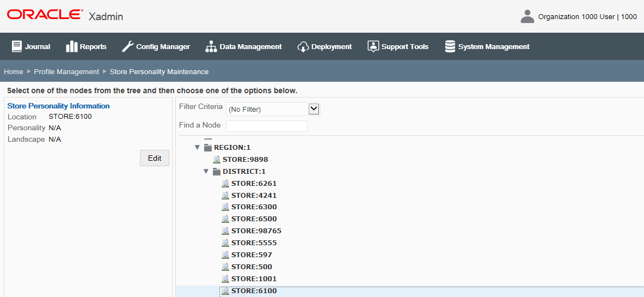Viewport: 644px width, 297px height.
Task: Click the Edit button
Action: click(155, 158)
